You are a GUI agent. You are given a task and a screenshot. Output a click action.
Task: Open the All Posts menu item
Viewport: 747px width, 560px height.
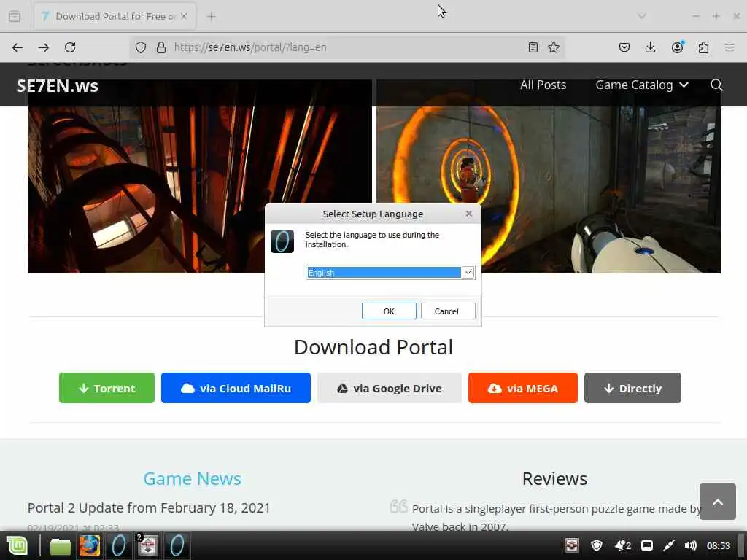tap(543, 85)
